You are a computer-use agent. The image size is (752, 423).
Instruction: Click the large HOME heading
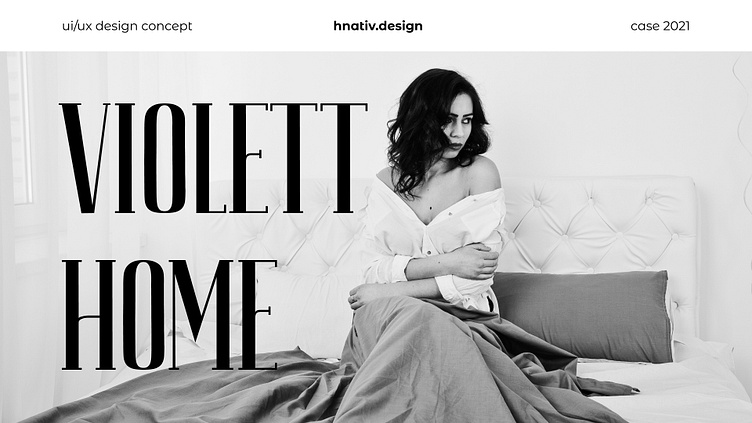(x=170, y=315)
